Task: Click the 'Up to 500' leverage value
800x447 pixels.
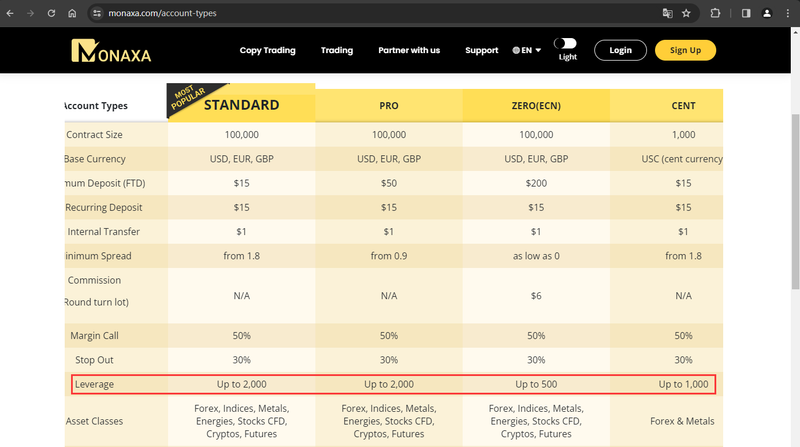Action: [536, 384]
